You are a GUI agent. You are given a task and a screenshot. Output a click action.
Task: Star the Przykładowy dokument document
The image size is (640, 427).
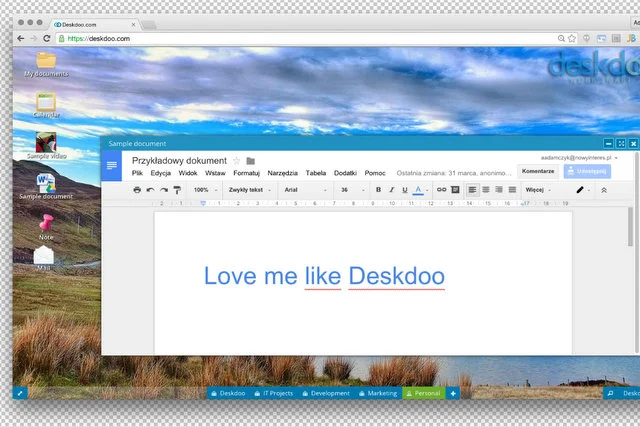tap(236, 161)
